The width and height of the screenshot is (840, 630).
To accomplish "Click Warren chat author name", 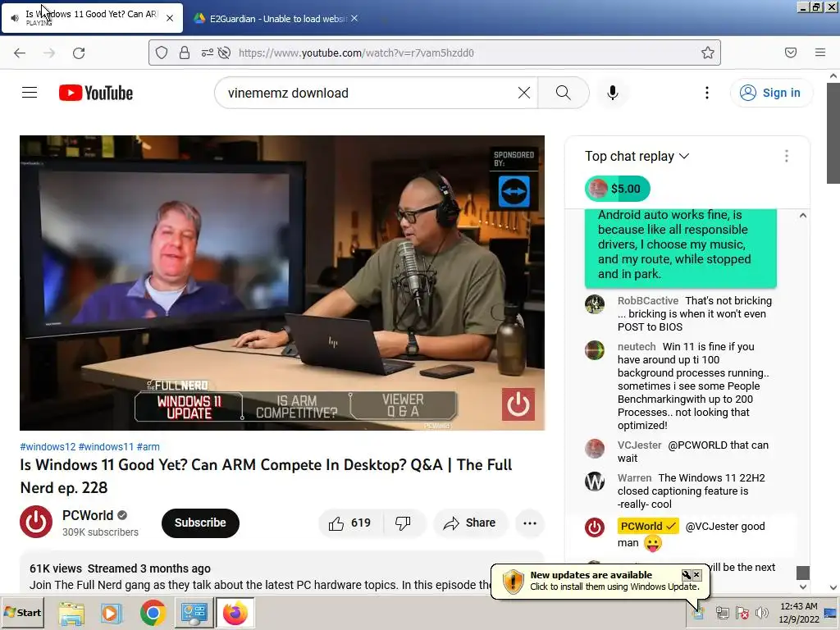I will 634,478.
